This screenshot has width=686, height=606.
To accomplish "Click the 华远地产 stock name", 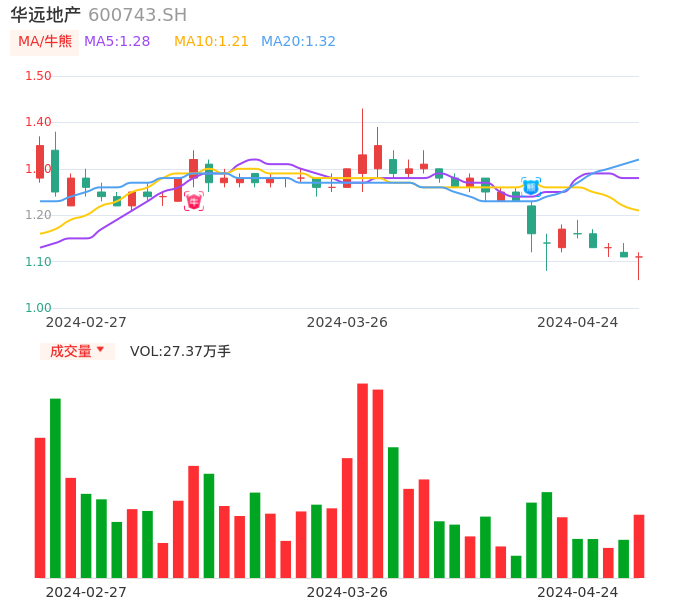I will tap(46, 15).
